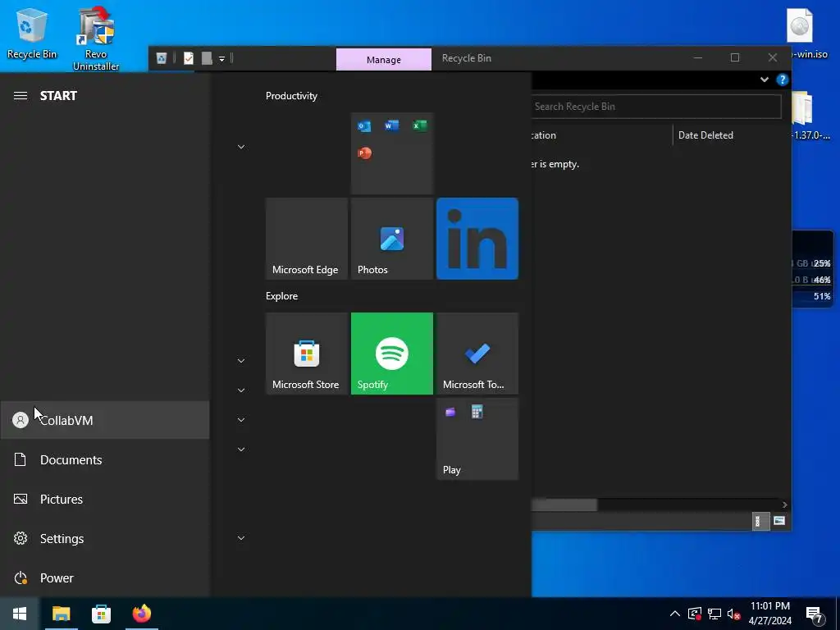Open the taskbar clock showing 11:01 PM
Viewport: 840px width, 630px height.
(769, 614)
